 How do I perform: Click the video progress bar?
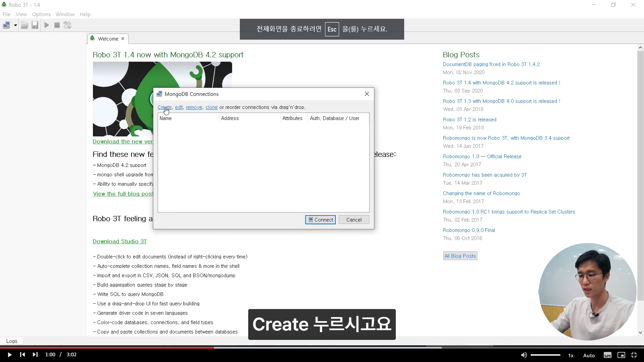pos(322,348)
